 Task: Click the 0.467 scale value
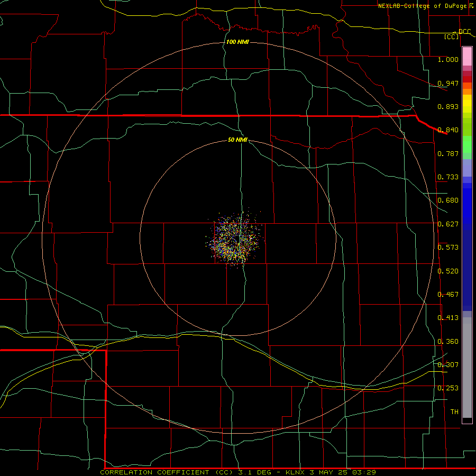[448, 295]
